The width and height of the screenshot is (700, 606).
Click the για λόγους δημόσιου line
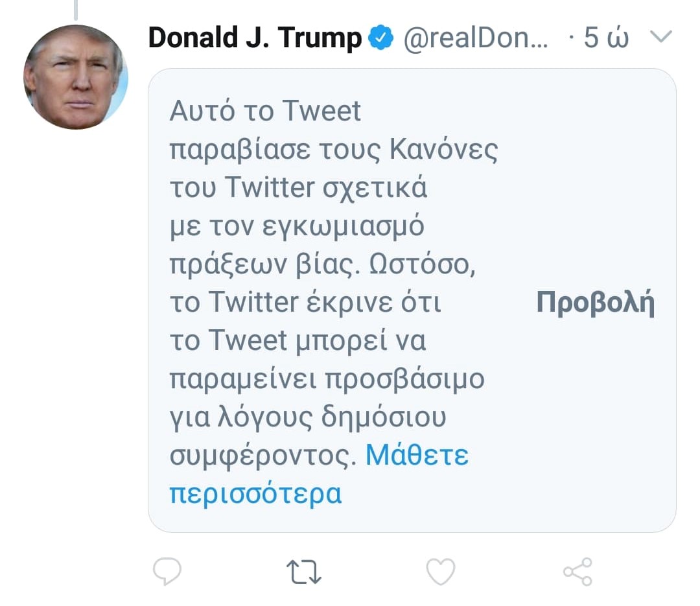tap(308, 417)
